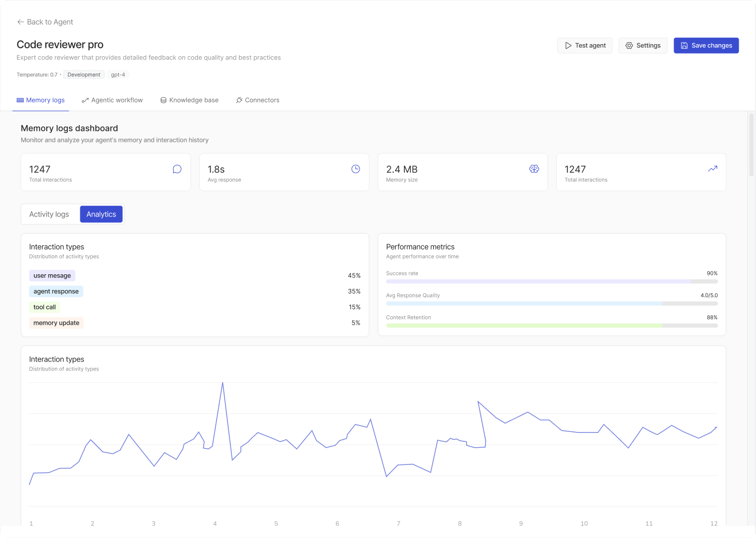This screenshot has height=538, width=756.
Task: Click the trending-up arrow icon
Action: coord(713,169)
